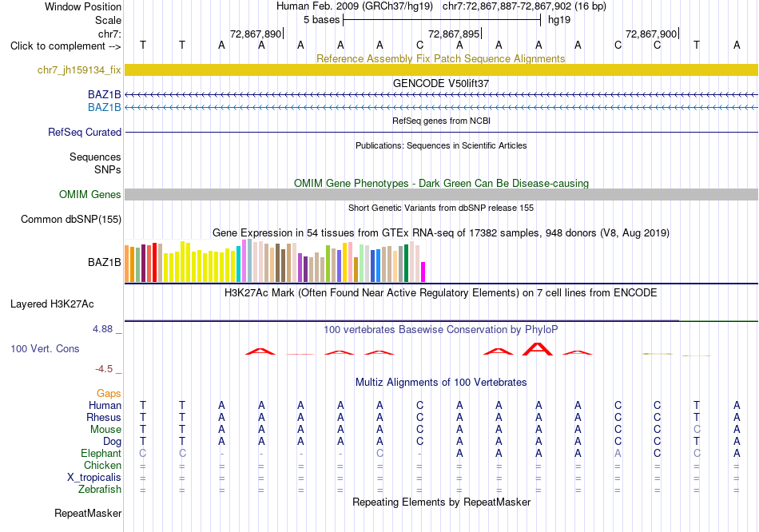This screenshot has height=532, width=759.
Task: Click the 72,867,895 position marker
Action: [455, 34]
